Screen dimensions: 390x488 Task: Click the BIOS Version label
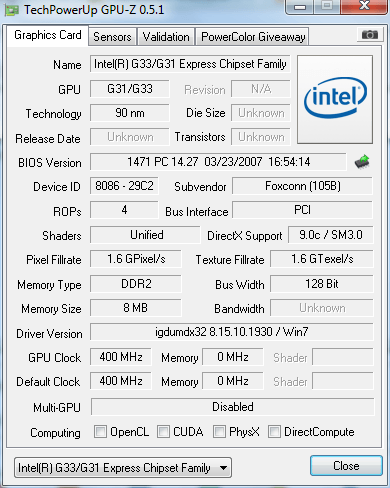coord(50,163)
